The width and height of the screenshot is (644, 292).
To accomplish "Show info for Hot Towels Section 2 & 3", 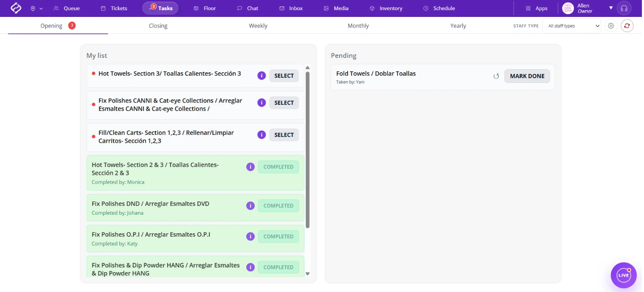I will (x=250, y=167).
